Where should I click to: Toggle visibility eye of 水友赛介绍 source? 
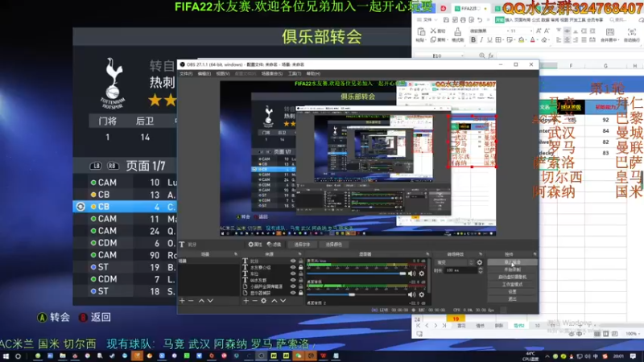tap(293, 267)
